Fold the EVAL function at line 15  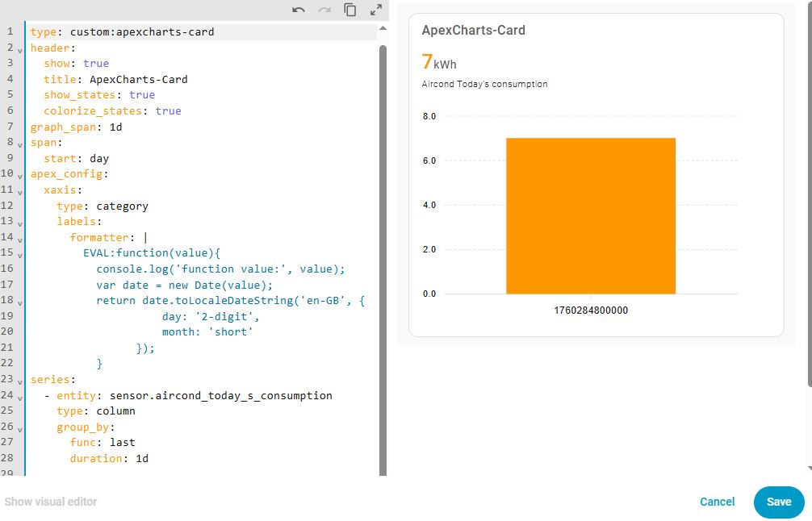point(20,256)
